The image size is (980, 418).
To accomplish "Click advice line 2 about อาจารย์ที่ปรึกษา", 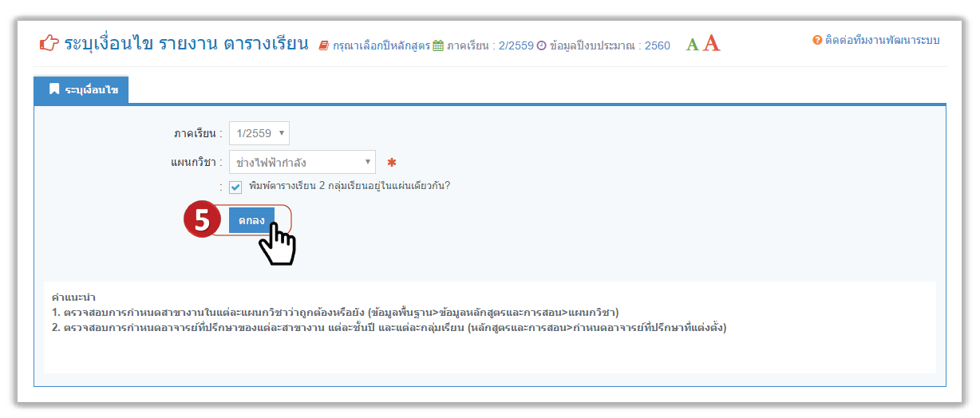I will tap(389, 327).
